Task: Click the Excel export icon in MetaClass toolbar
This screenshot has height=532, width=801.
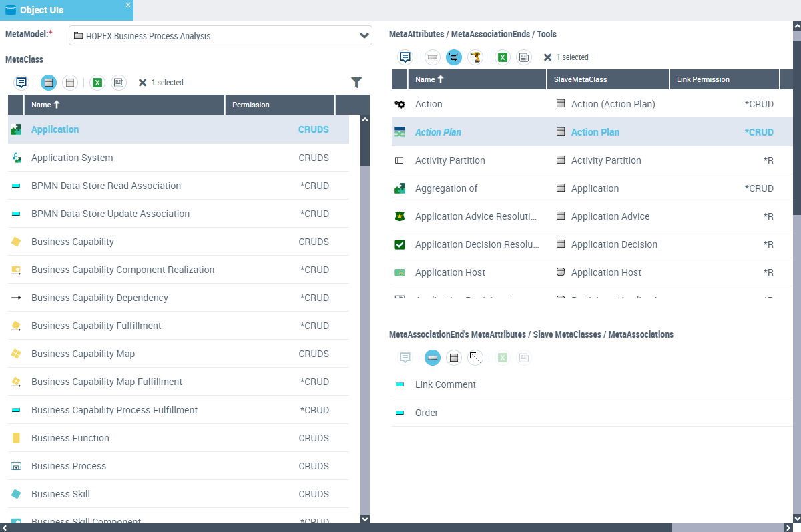Action: tap(97, 83)
